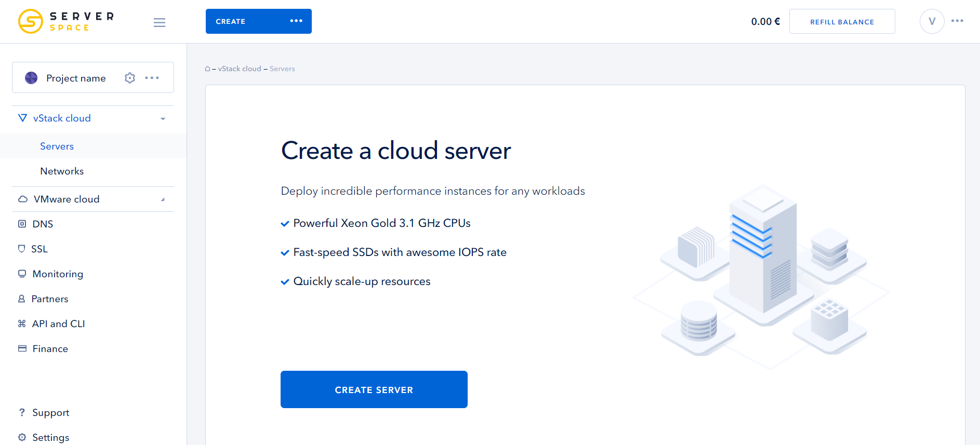This screenshot has width=980, height=445.
Task: Collapse the vStack cloud section arrow
Action: tap(163, 119)
